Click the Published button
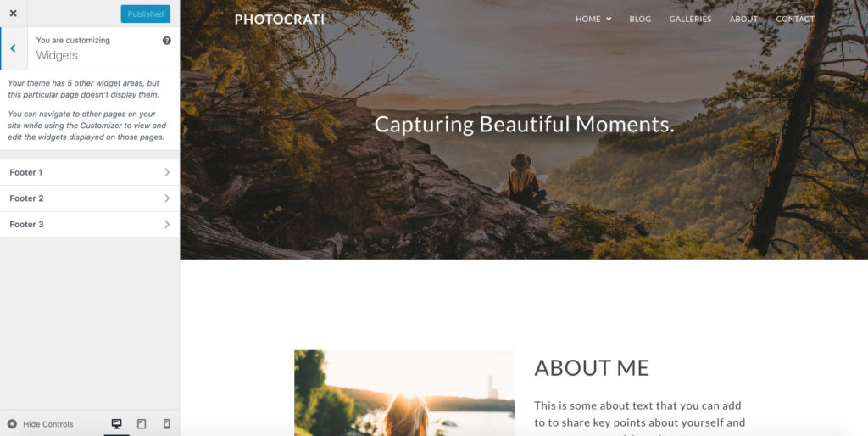The height and width of the screenshot is (436, 868). [x=146, y=14]
